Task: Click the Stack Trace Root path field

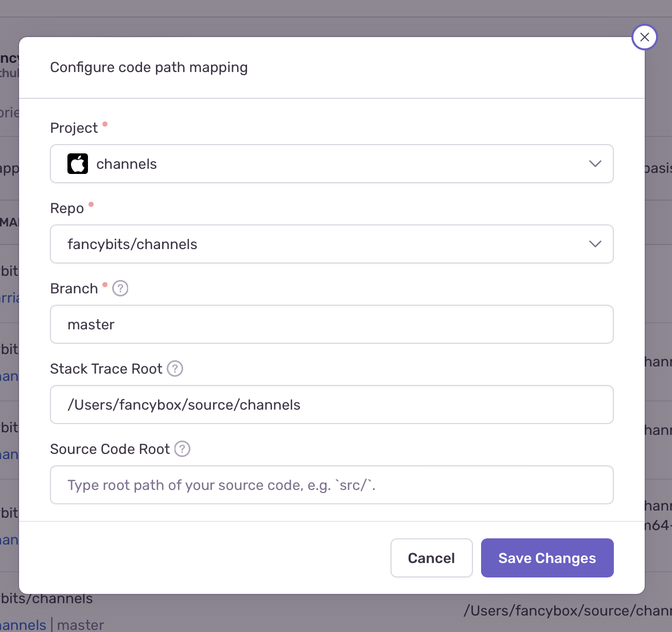Action: coord(331,405)
